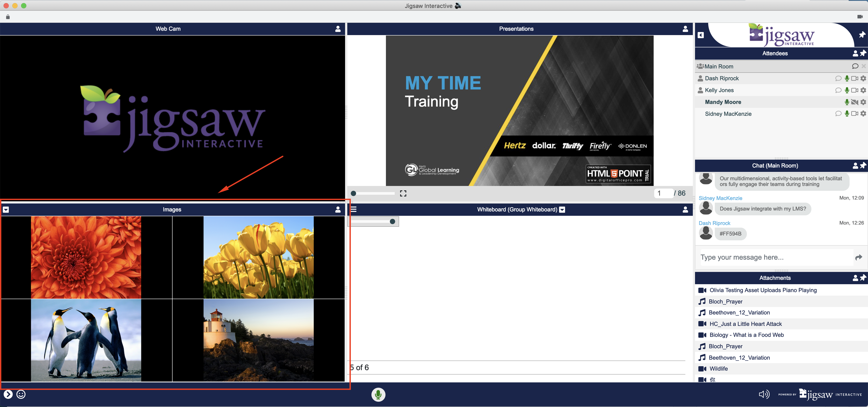
Task: Open private chat bubble for Kelly Jones
Action: coord(838,90)
